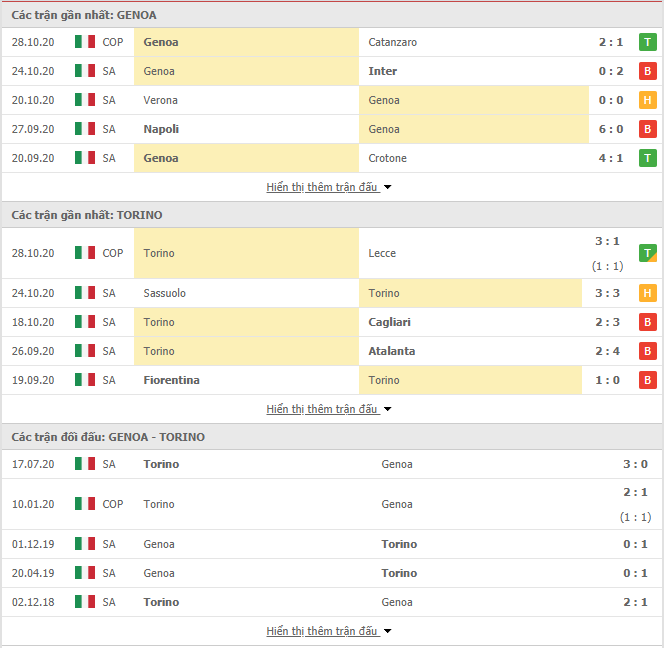Click the red B badge for Torino vs Cagliari
This screenshot has height=648, width=664.
[647, 322]
